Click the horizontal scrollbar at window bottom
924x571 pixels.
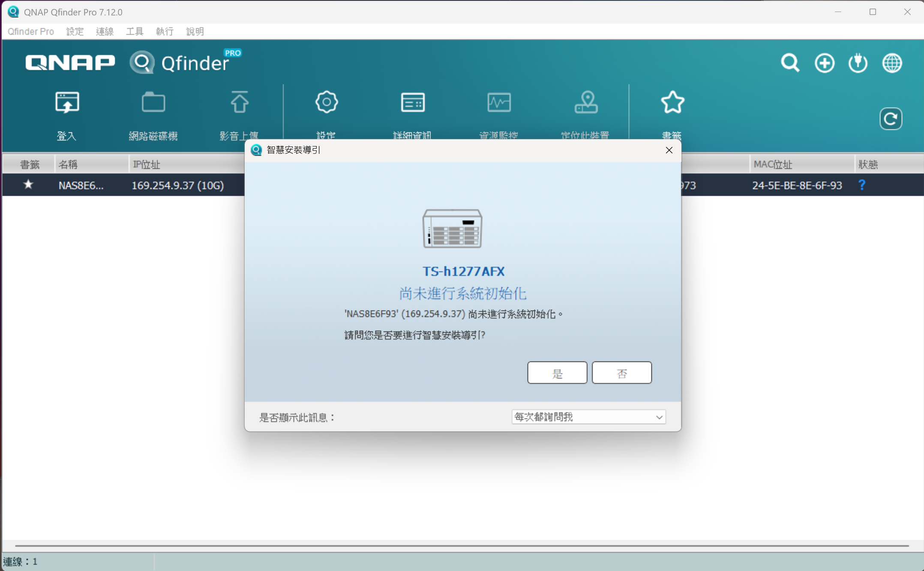click(x=462, y=546)
